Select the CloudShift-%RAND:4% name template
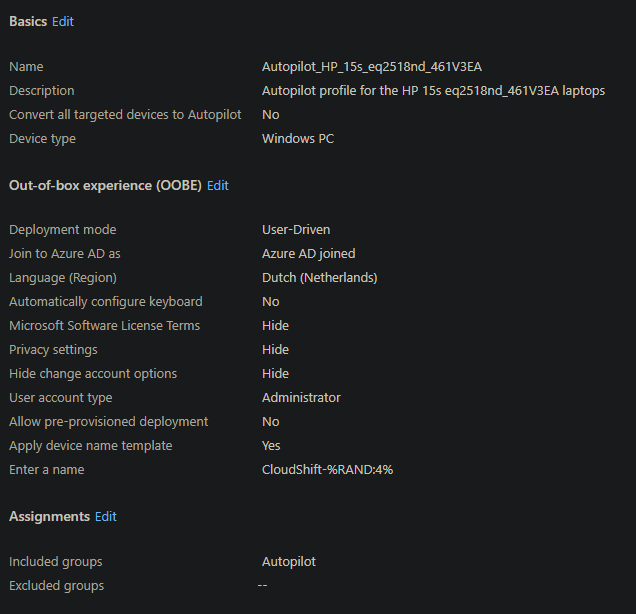 [327, 470]
